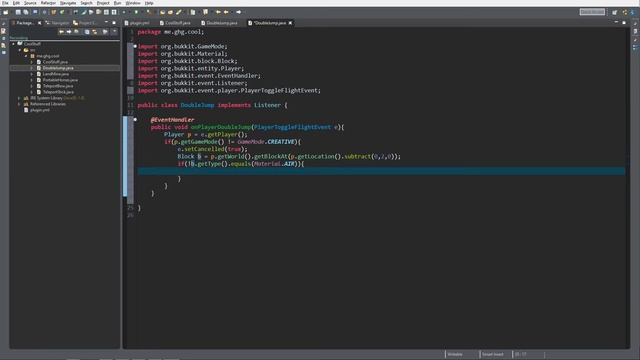Open the Source menu
Image resolution: width=640 pixels, height=360 pixels.
(x=30, y=3)
